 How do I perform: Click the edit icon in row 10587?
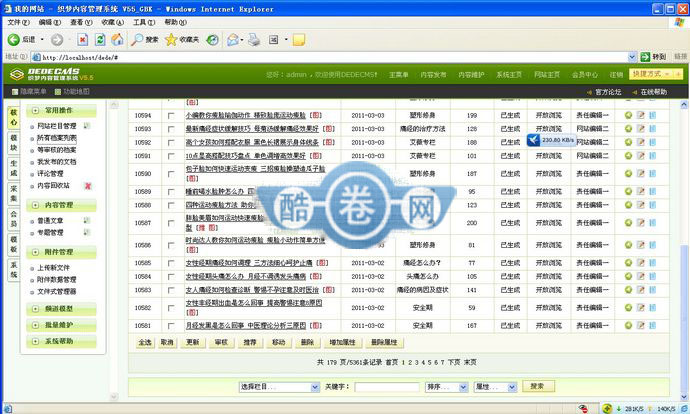641,223
